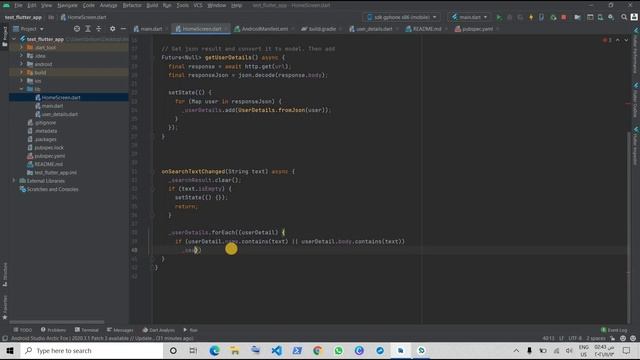The width and height of the screenshot is (640, 360).
Task: Select main.dart in project tree
Action: point(52,106)
